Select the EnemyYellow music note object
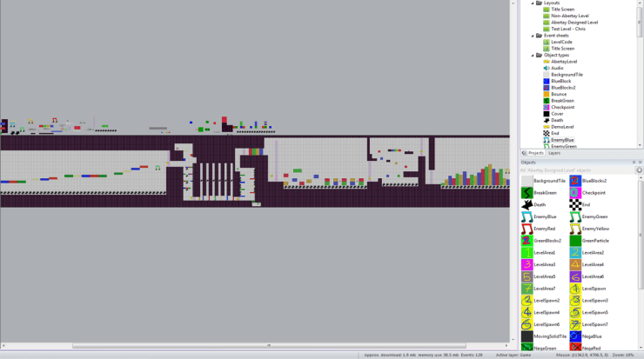Screen dimensions: 644x359 589,228
